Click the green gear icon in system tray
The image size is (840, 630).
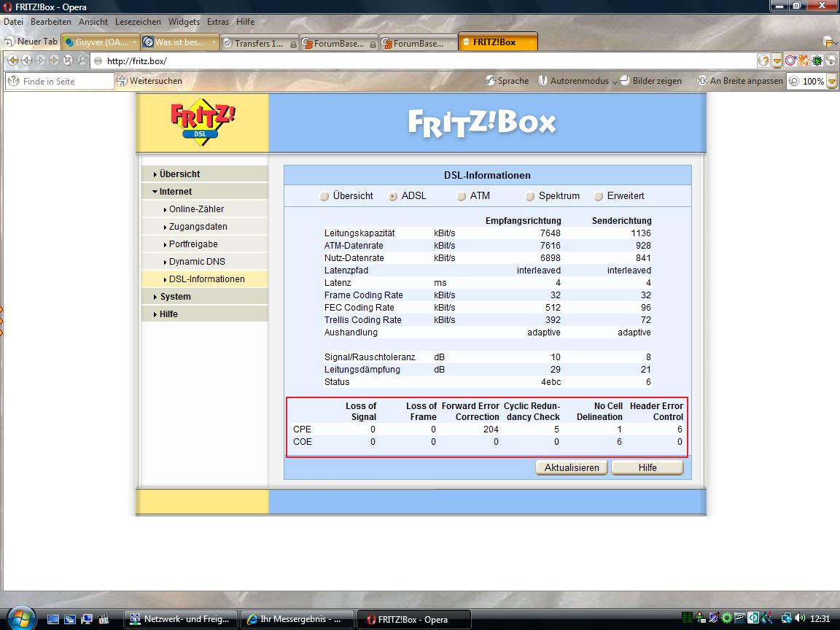[726, 618]
